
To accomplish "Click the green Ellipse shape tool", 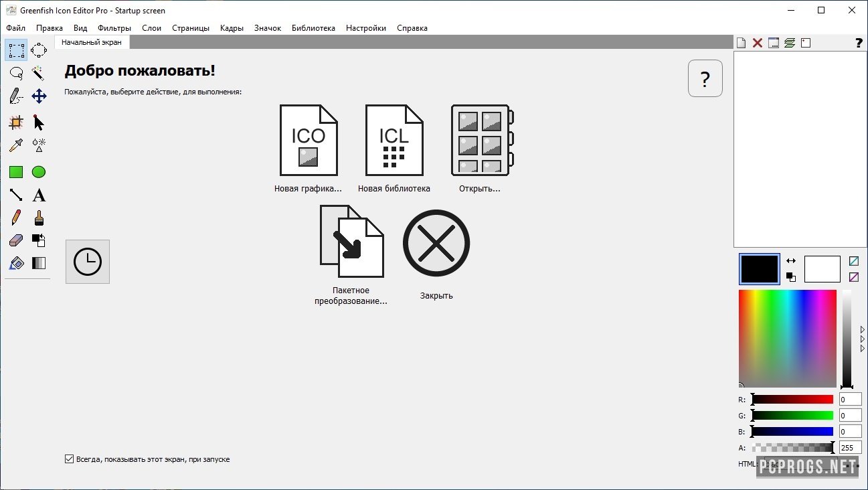I will click(x=39, y=172).
